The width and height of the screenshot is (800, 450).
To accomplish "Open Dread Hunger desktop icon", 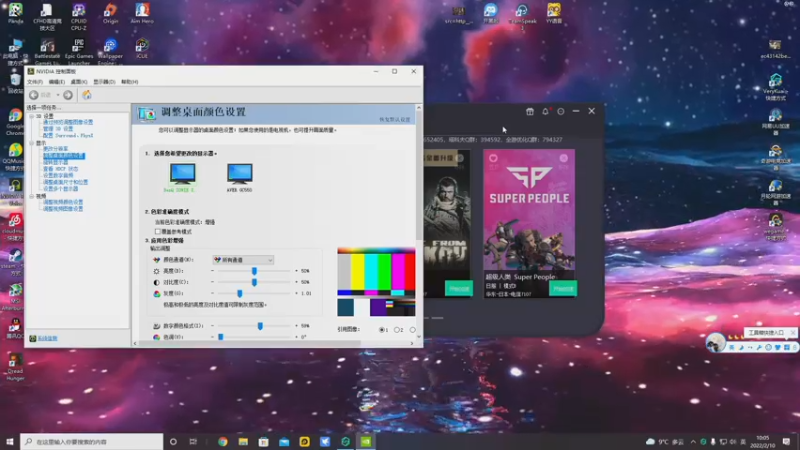I will (15, 367).
